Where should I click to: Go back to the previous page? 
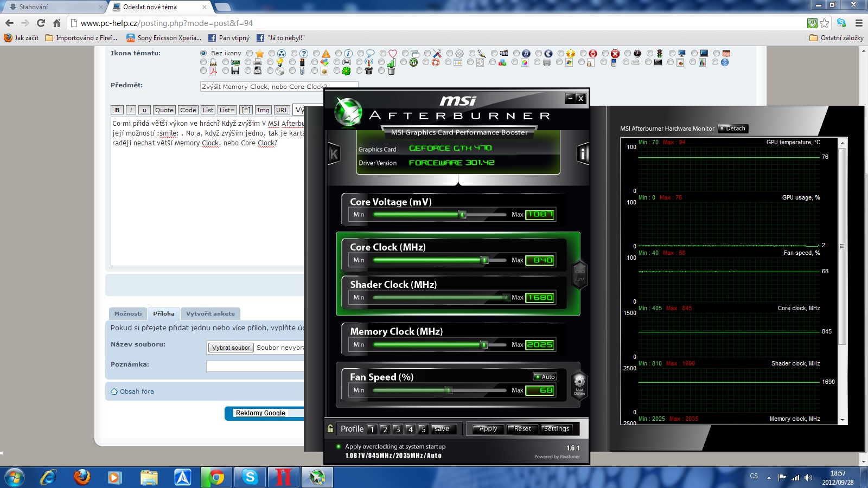click(x=9, y=23)
